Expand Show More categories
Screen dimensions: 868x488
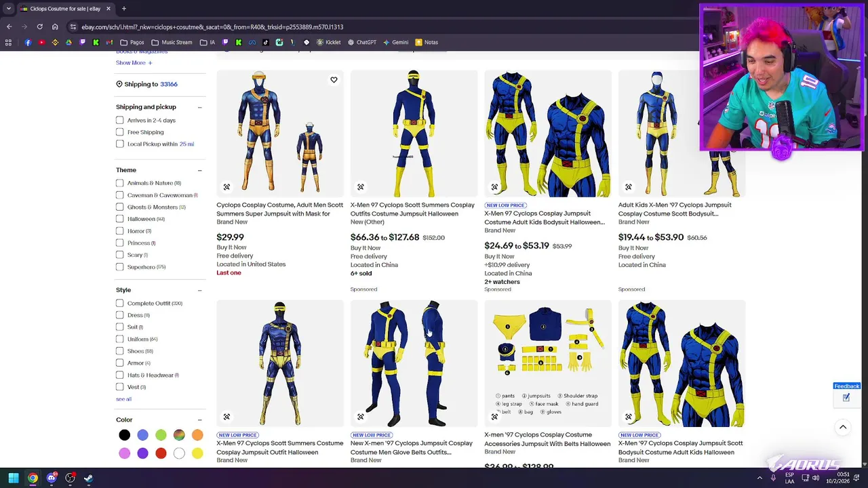click(134, 62)
